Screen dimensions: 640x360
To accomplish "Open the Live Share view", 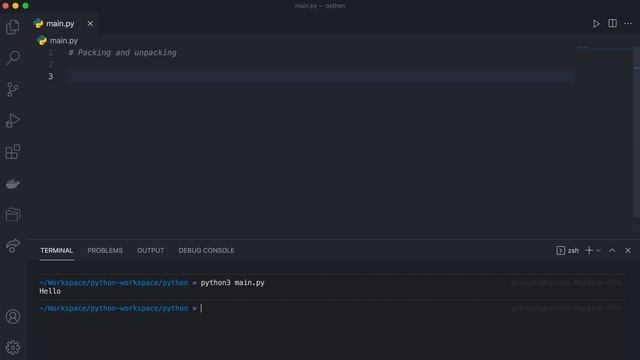I will tap(13, 245).
